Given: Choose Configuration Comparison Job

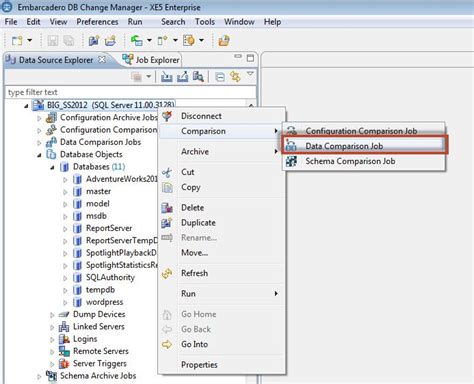Looking at the screenshot, I should click(x=364, y=131).
